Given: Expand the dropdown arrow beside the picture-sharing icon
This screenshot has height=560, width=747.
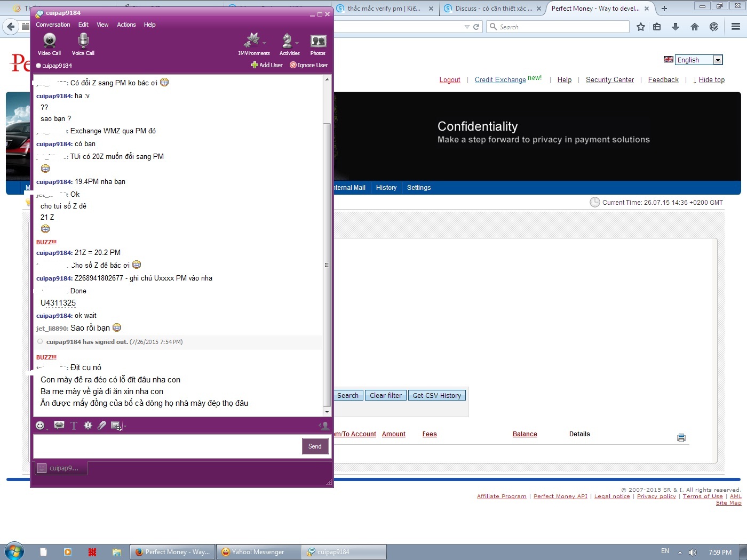Looking at the screenshot, I should (124, 426).
